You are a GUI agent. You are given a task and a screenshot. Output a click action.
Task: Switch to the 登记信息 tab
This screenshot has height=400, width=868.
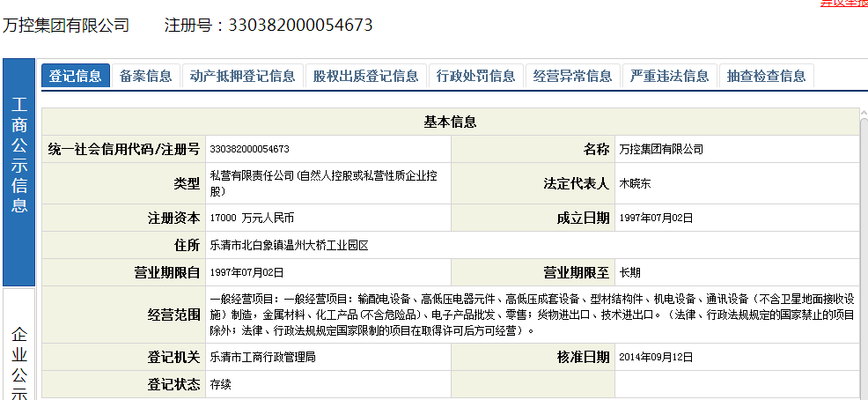[76, 76]
